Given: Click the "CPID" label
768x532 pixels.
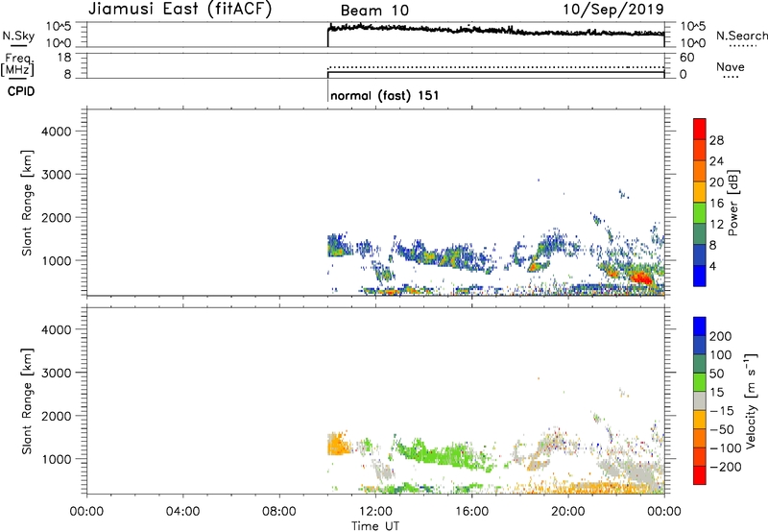Looking at the screenshot, I should pos(21,91).
